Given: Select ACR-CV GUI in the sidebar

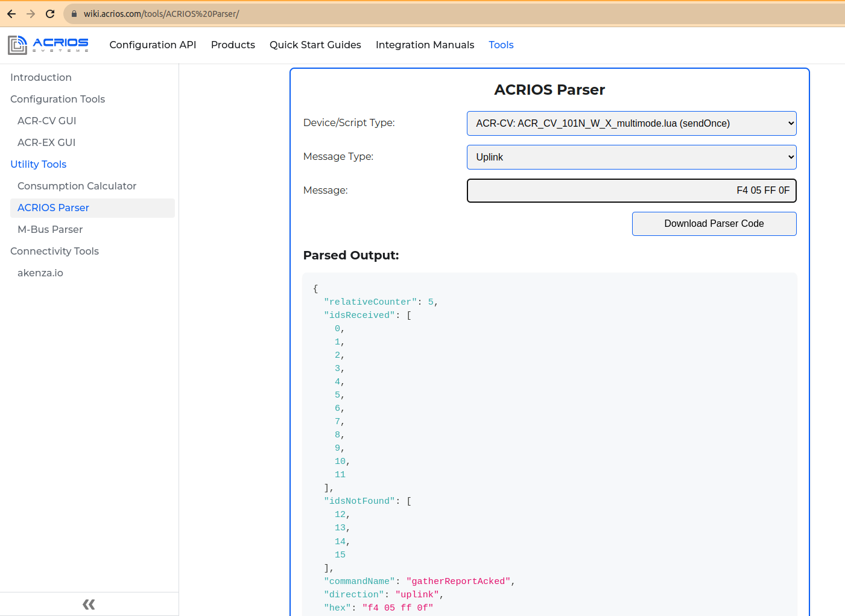Looking at the screenshot, I should click(x=46, y=121).
